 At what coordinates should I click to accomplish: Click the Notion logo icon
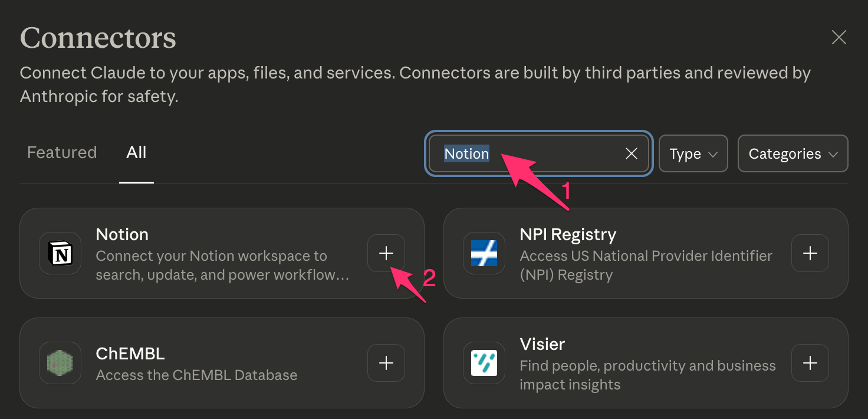pyautogui.click(x=60, y=253)
